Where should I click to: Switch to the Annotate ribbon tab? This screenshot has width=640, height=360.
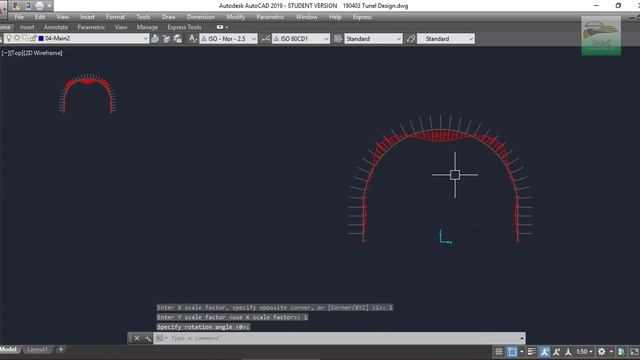56,27
